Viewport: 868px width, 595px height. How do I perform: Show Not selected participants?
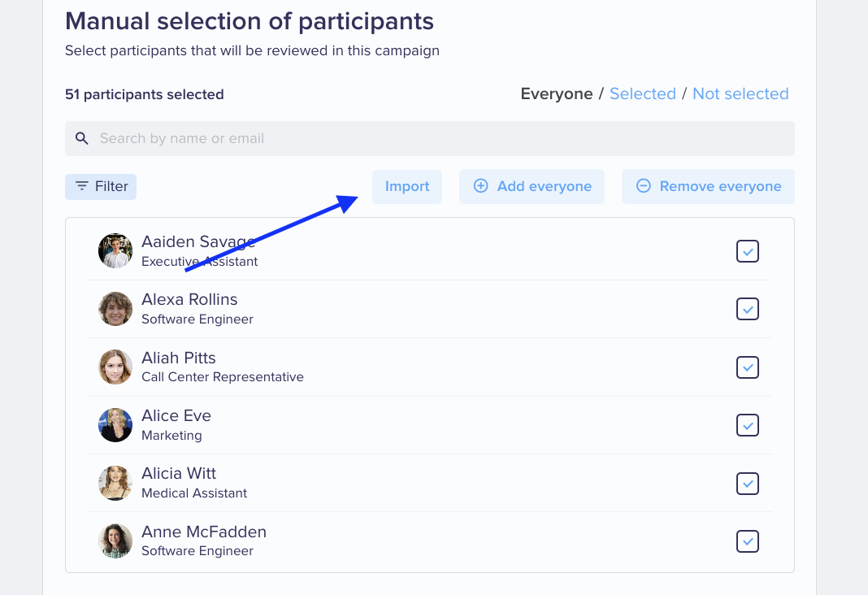(740, 93)
